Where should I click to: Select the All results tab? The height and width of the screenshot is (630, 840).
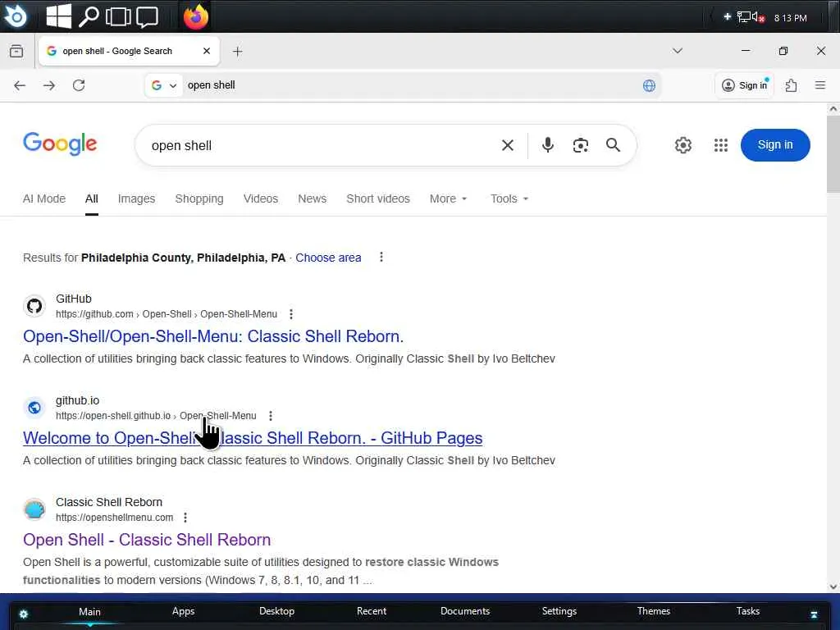(92, 199)
